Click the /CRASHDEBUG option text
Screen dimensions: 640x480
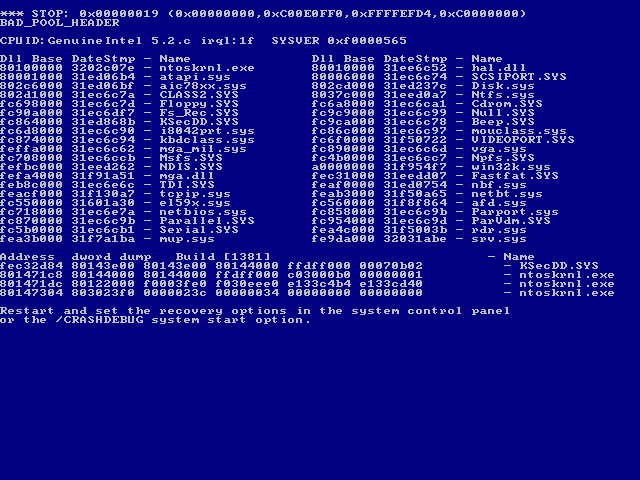point(99,320)
